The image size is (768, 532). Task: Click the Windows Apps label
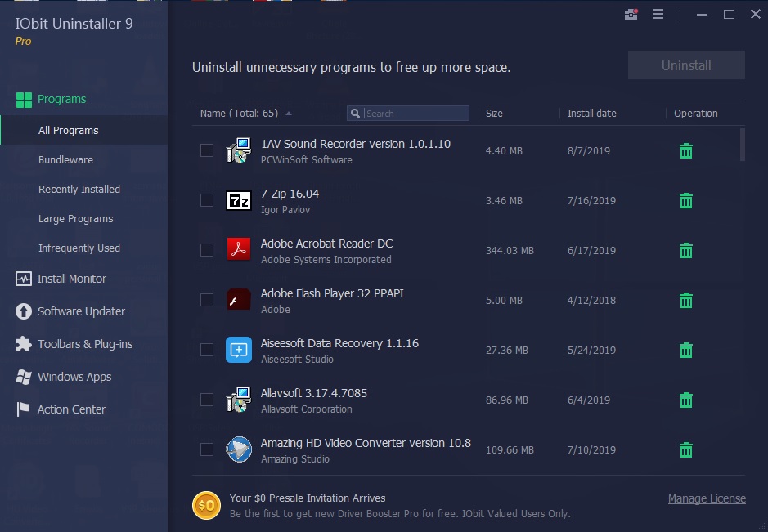click(74, 377)
